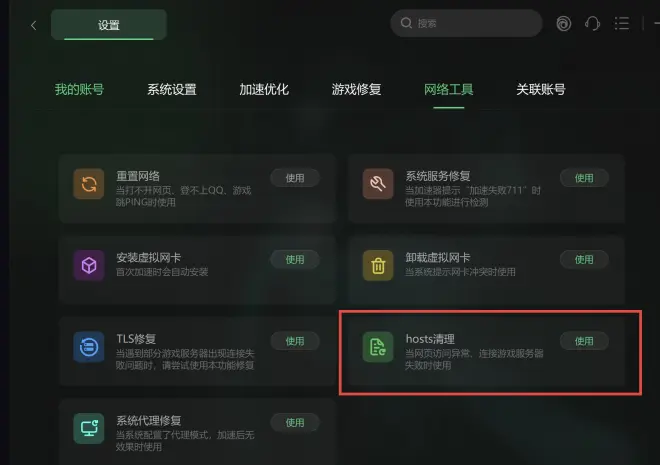Open the list menu icon at top right

point(622,23)
